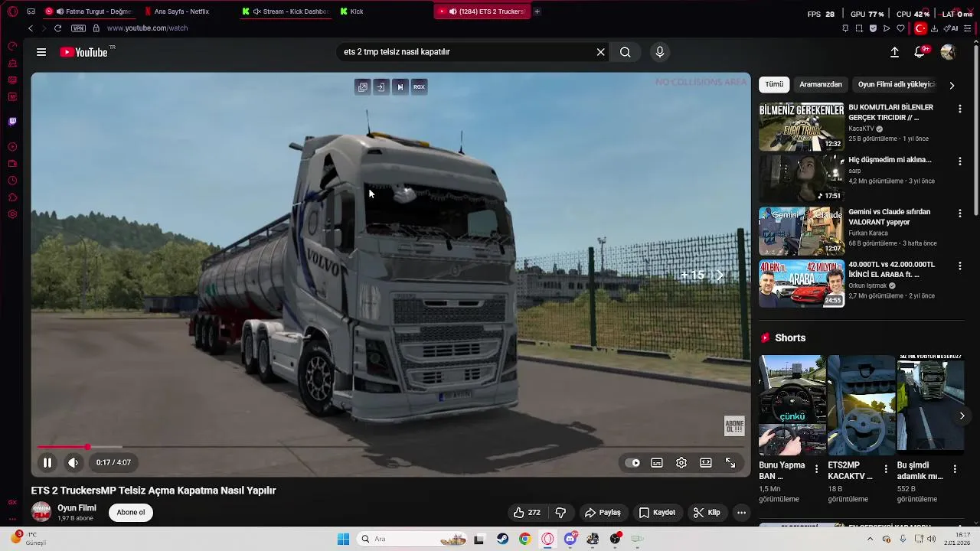Open the player settings gear

coord(681,462)
